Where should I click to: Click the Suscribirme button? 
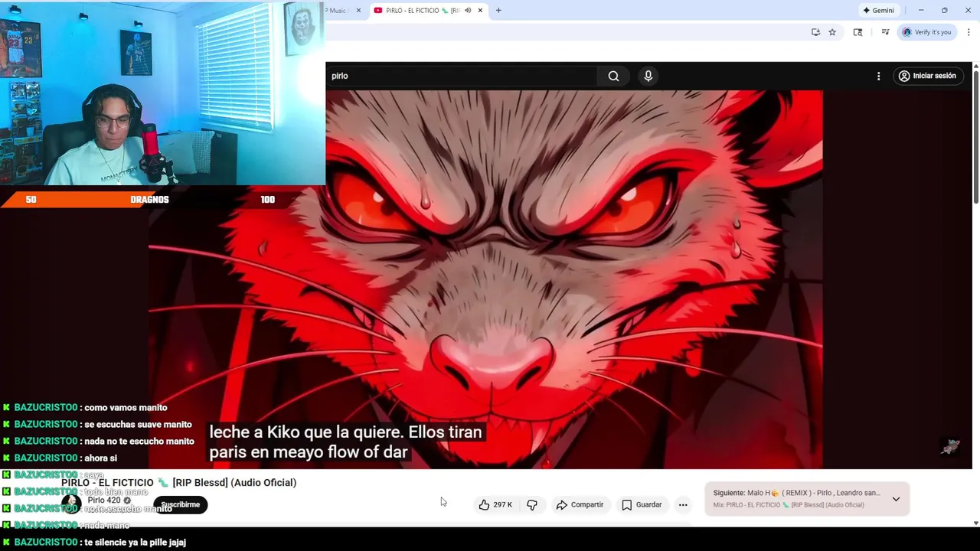(180, 504)
